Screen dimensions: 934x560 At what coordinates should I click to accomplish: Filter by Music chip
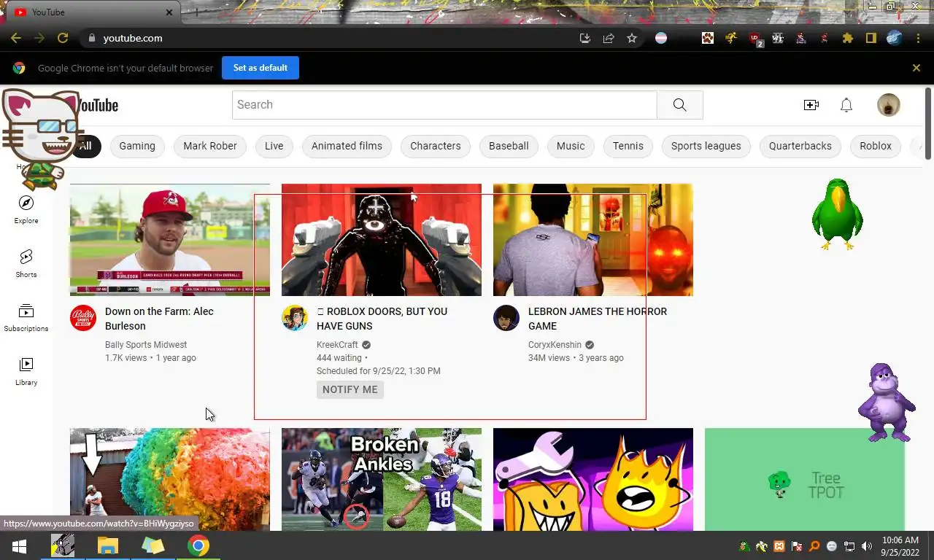pyautogui.click(x=571, y=146)
